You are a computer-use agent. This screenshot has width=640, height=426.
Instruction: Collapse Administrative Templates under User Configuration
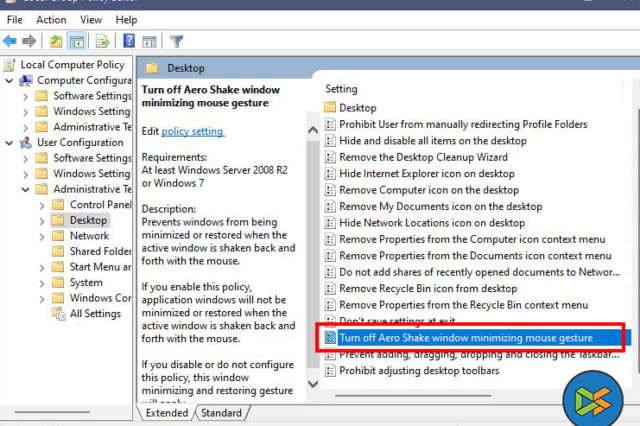click(26, 189)
